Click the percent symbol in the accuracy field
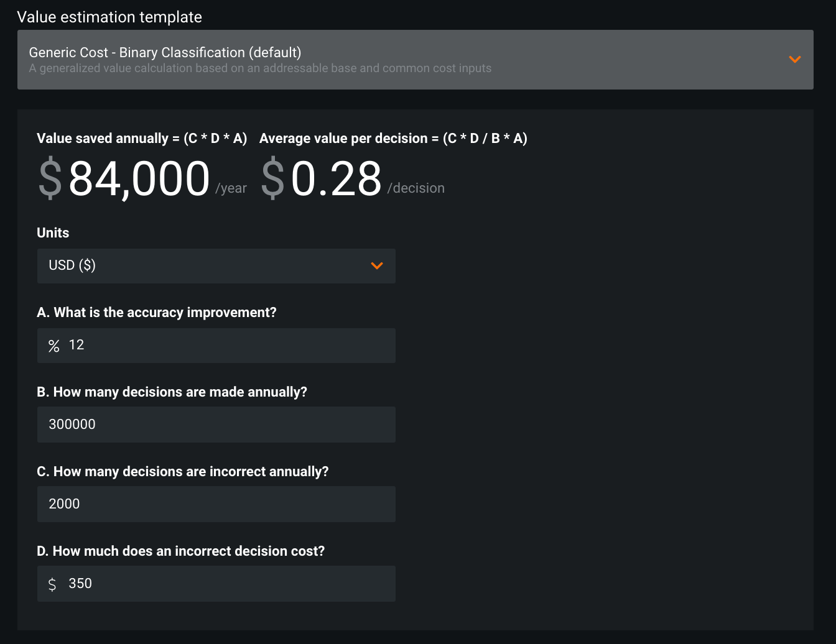This screenshot has width=836, height=644. (x=54, y=346)
